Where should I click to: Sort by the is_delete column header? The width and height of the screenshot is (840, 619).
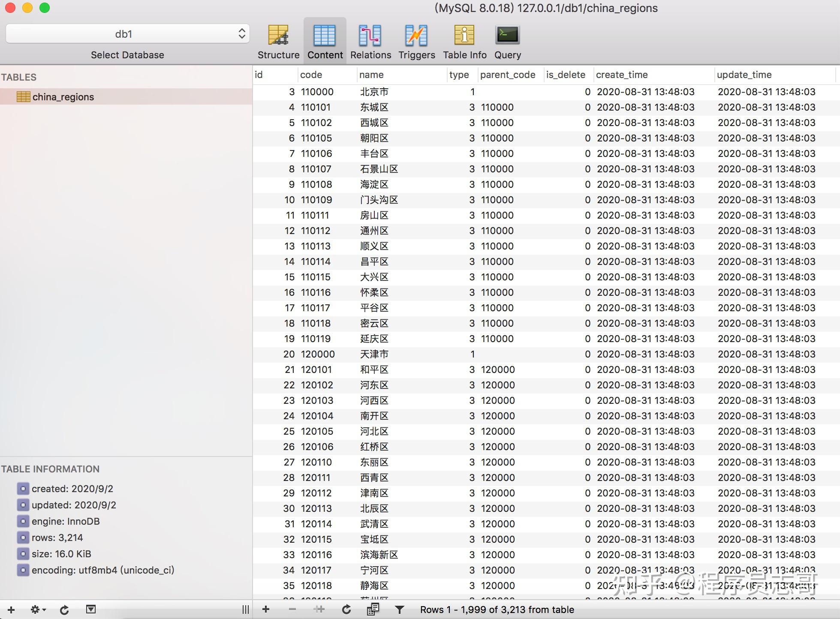point(569,75)
